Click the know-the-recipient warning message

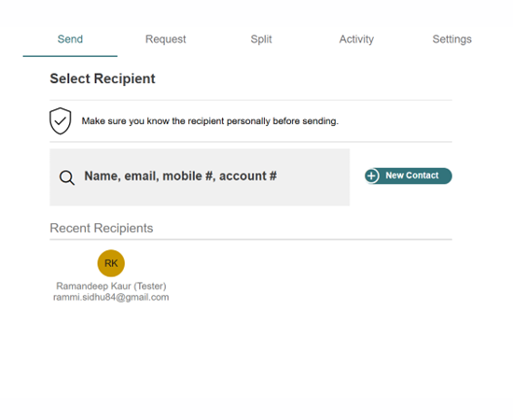(x=210, y=121)
